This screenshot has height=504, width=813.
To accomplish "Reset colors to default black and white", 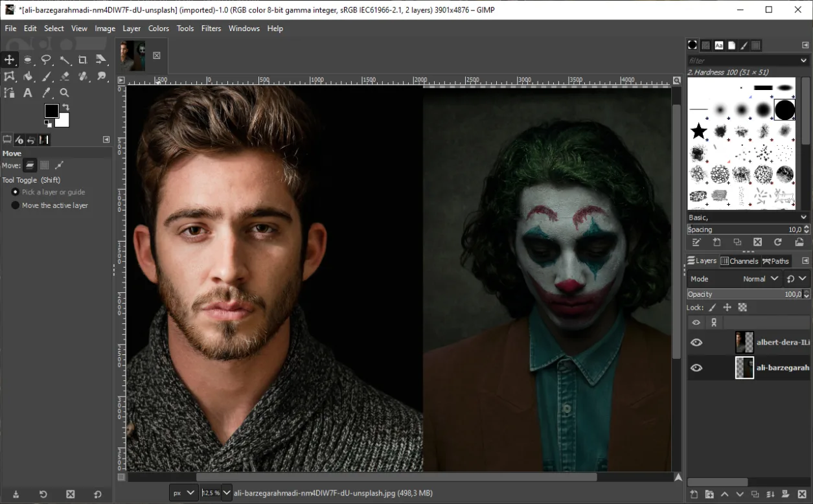I will [x=47, y=123].
